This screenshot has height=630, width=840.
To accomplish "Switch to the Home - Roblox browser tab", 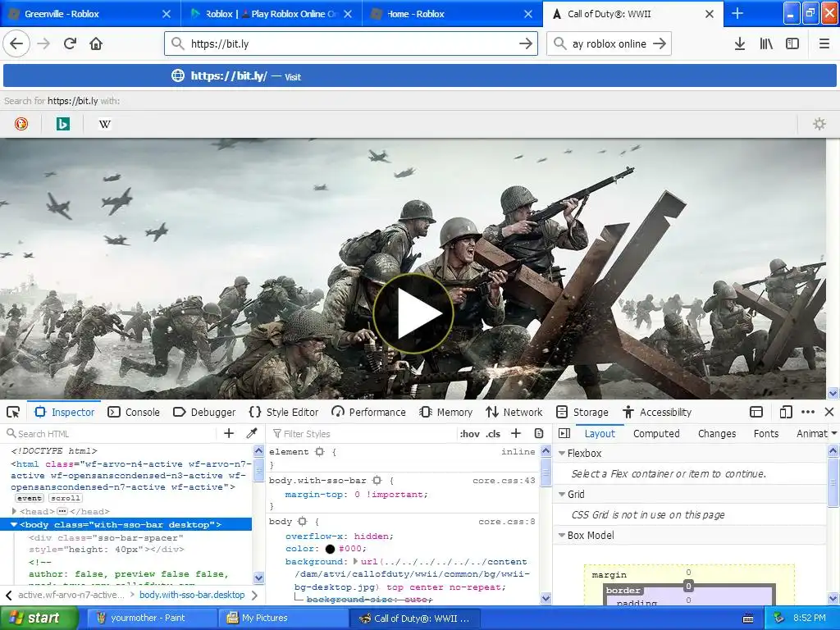I will point(454,13).
